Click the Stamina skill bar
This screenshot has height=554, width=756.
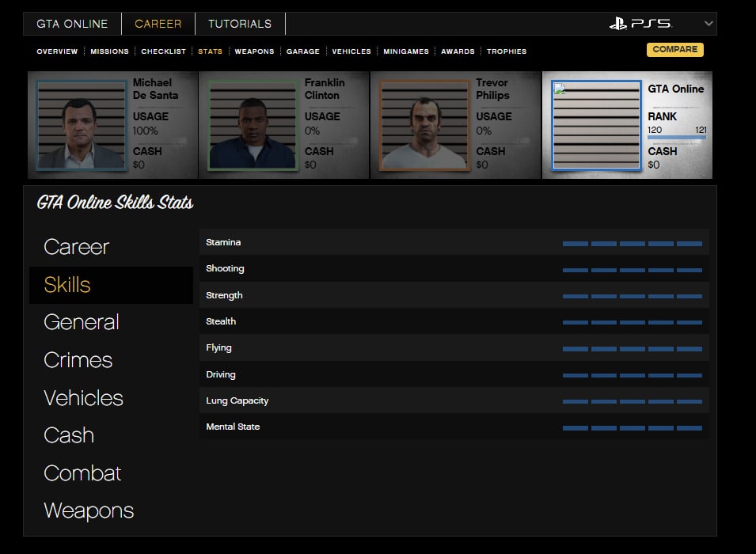pyautogui.click(x=632, y=244)
